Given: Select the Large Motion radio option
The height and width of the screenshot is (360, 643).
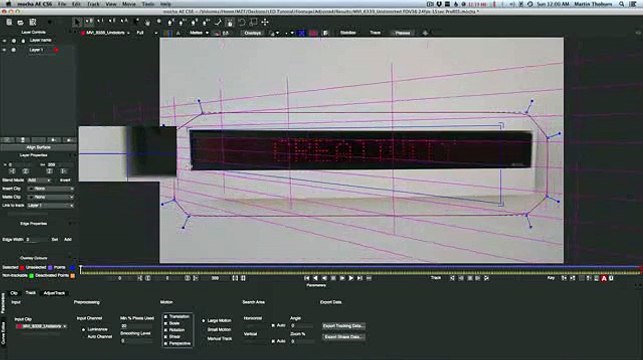Looking at the screenshot, I should [x=204, y=321].
